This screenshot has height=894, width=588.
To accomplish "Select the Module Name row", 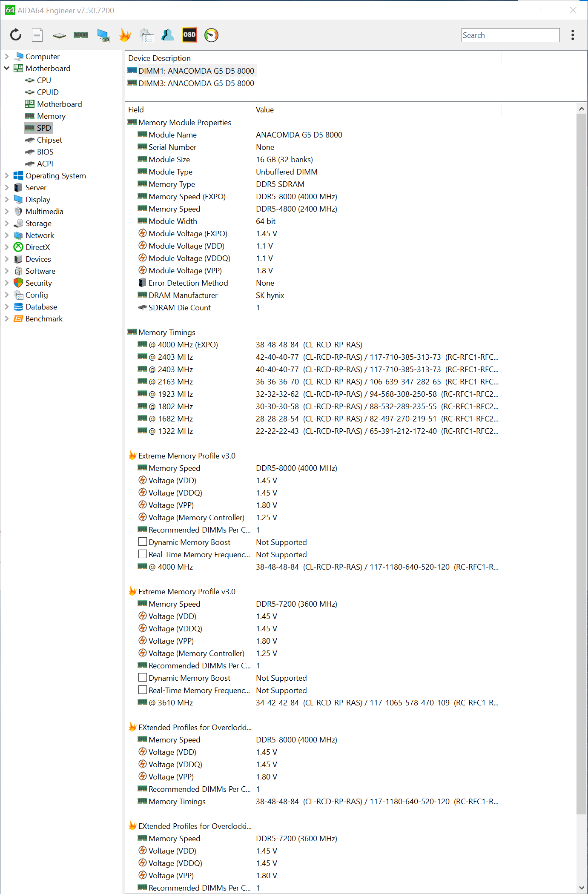I will [x=313, y=135].
